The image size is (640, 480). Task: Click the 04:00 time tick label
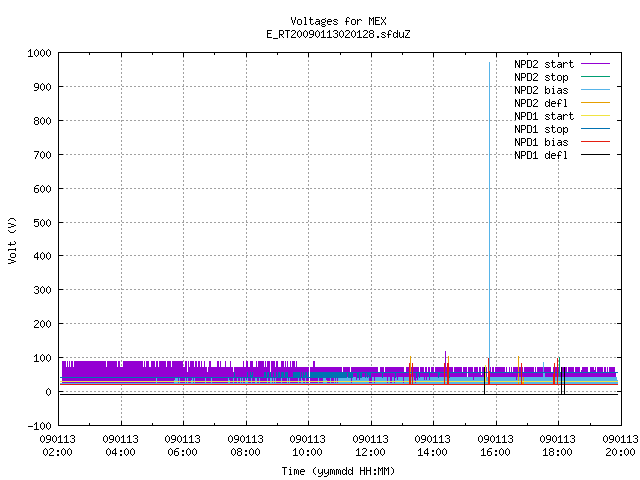[x=120, y=452]
